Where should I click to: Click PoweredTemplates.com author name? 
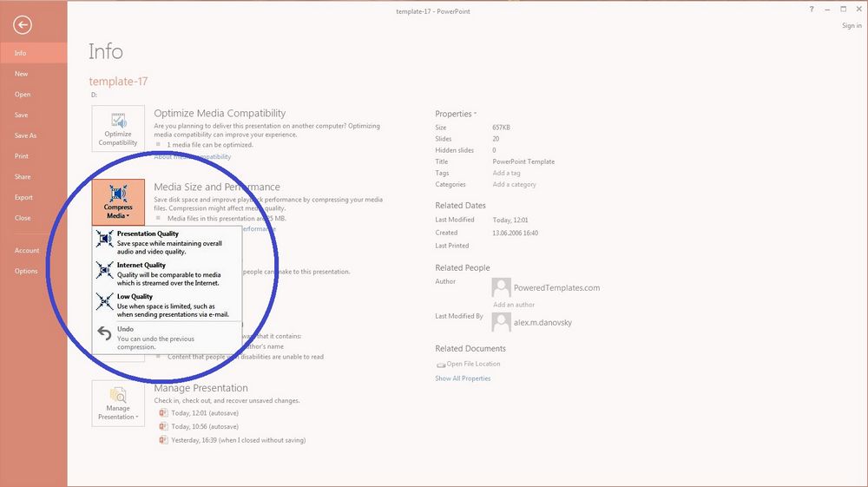[557, 288]
